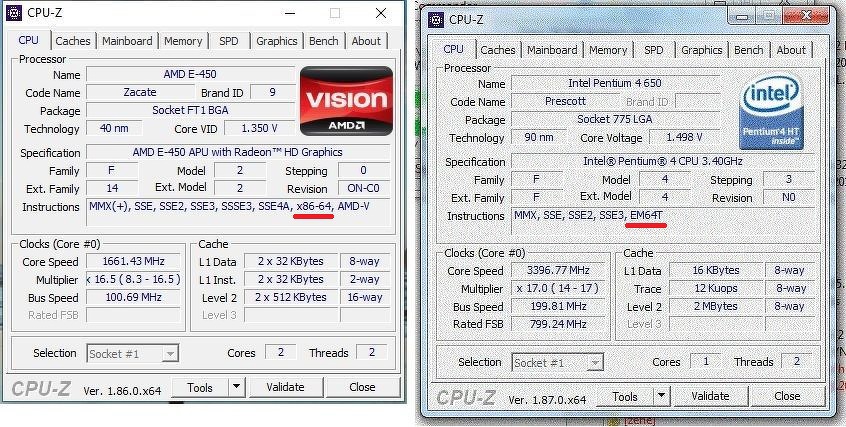Click 2 x 512 KBytes Level 2 cache value
846x427 pixels.
pos(291,297)
